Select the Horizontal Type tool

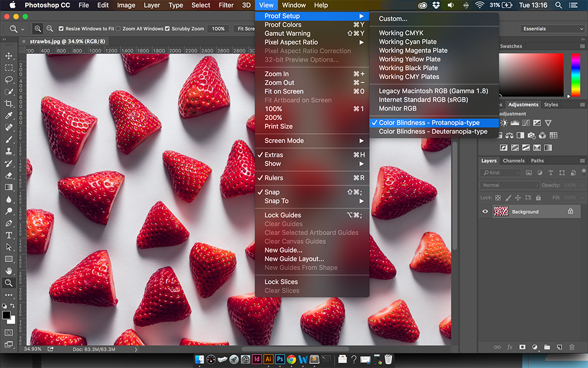[9, 236]
